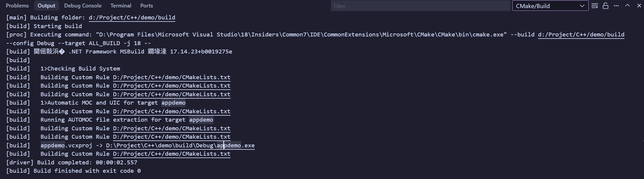Open the d:/Project/C++/demo/build folder link

[x=132, y=17]
